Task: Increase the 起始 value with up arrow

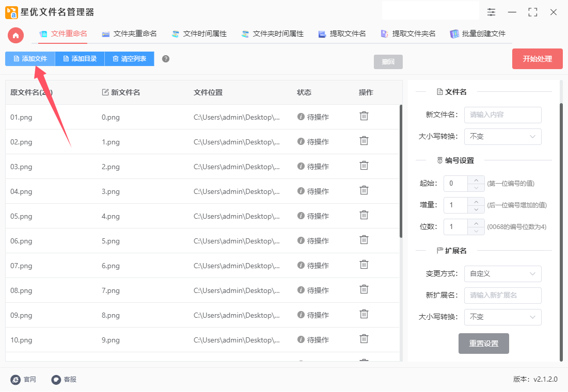Action: pyautogui.click(x=476, y=180)
